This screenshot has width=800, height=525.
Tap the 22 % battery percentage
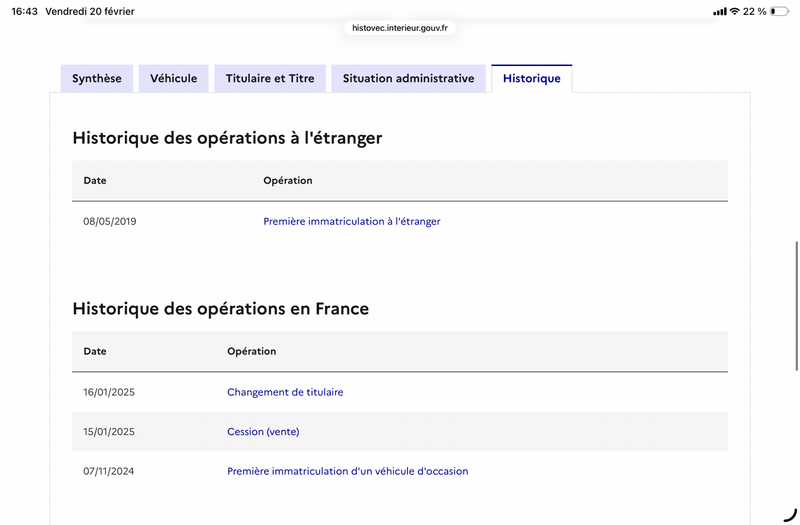click(754, 12)
